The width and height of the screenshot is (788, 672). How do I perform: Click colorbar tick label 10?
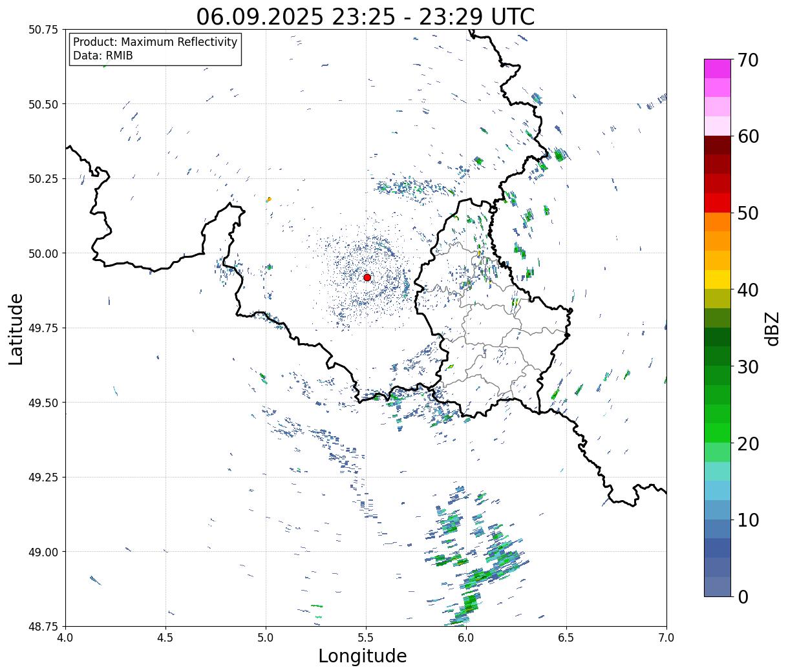tap(748, 520)
